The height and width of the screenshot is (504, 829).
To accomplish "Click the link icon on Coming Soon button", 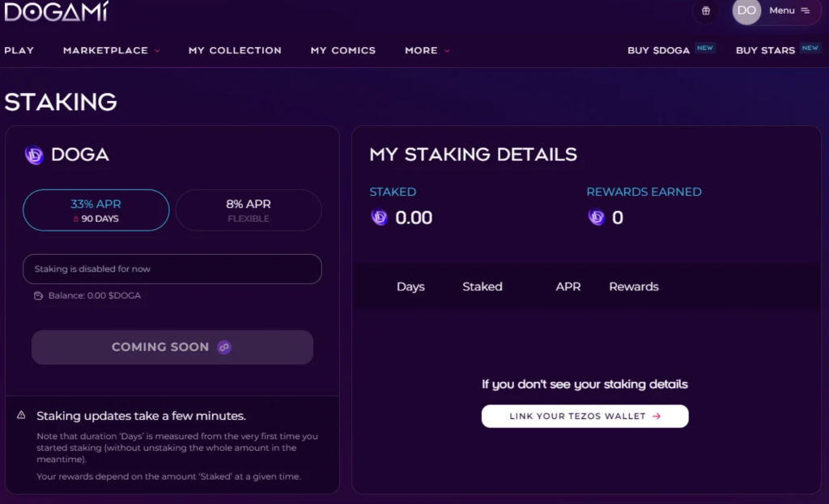I will point(224,347).
